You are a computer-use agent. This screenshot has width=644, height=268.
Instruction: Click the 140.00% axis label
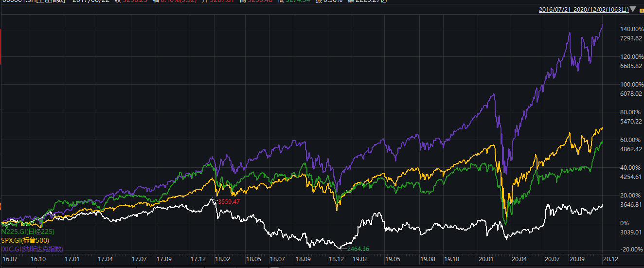coord(631,29)
